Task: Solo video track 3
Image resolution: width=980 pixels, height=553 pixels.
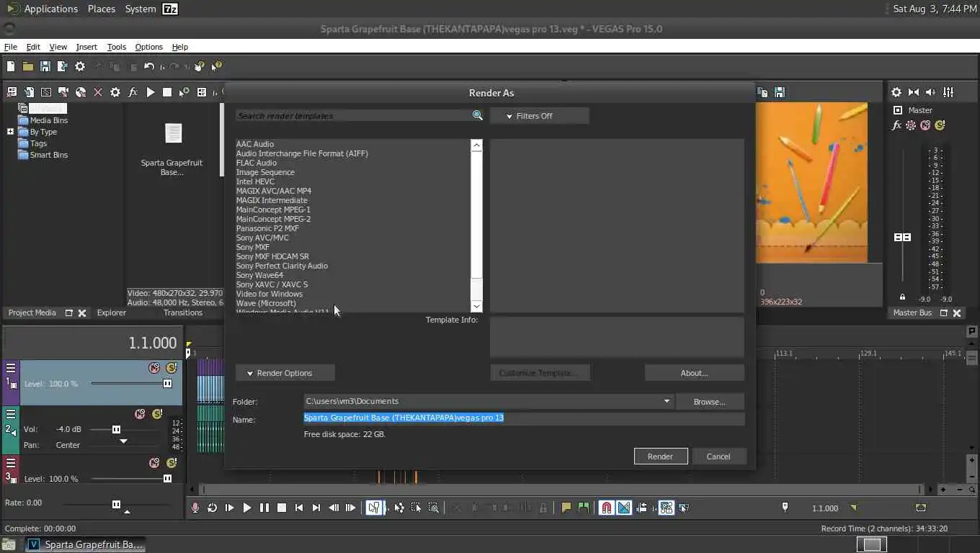Action: coord(171,463)
